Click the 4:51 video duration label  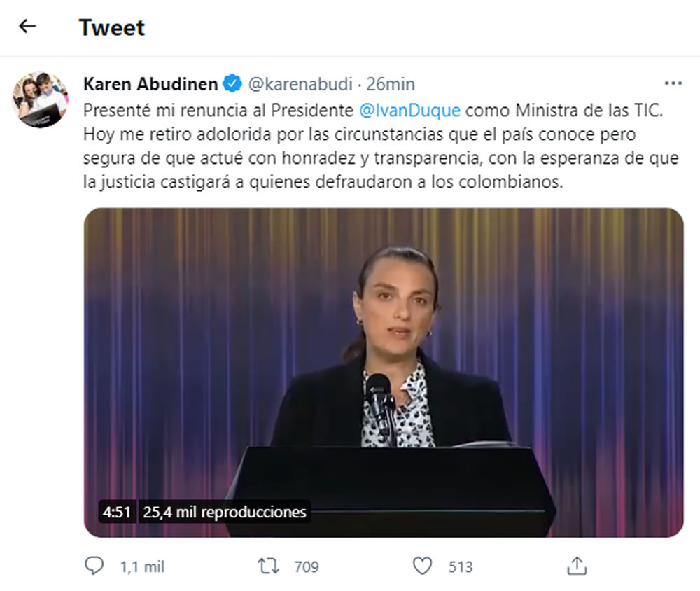point(116,512)
